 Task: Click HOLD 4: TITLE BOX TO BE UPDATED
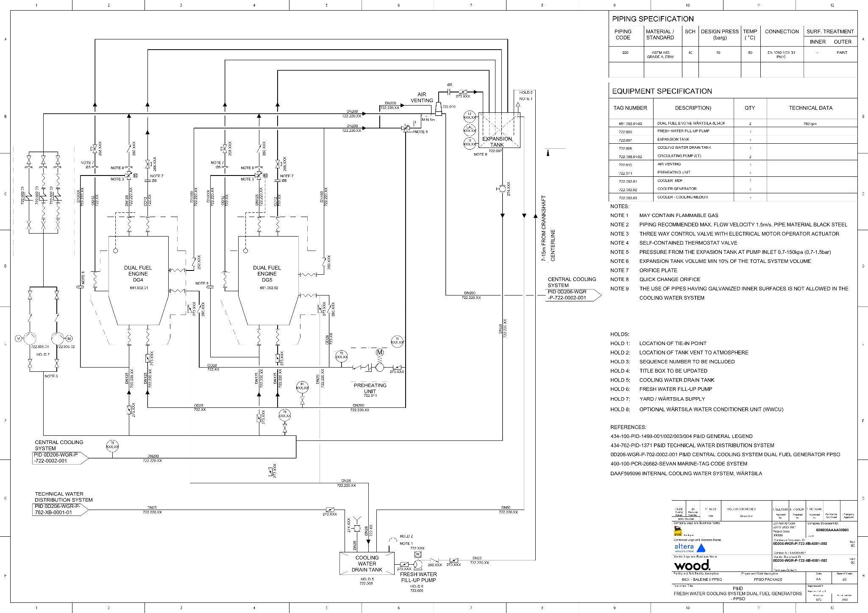coord(659,371)
